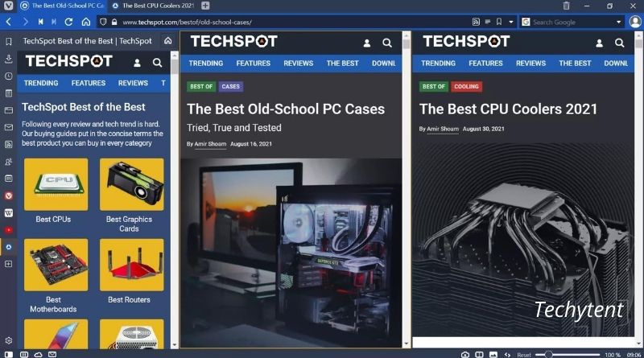Open Best Routers thumbnail
This screenshot has width=644, height=358.
pos(131,265)
